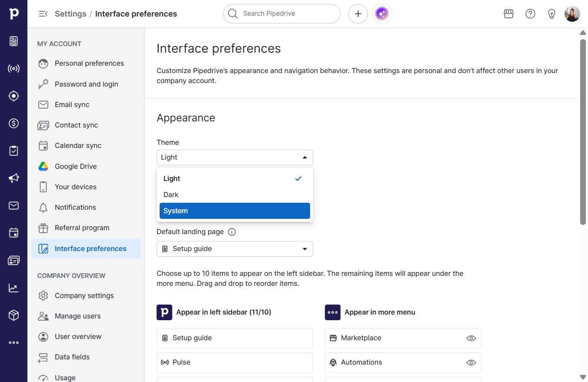Collapse the settings menu with the hamburger icon
This screenshot has height=382, width=588.
[x=43, y=13]
